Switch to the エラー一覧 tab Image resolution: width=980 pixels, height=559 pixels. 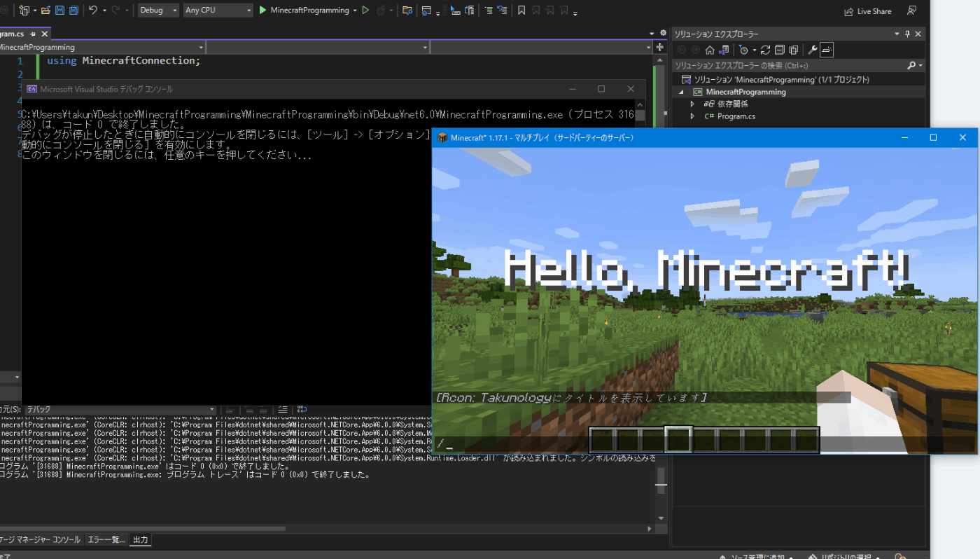pyautogui.click(x=106, y=540)
